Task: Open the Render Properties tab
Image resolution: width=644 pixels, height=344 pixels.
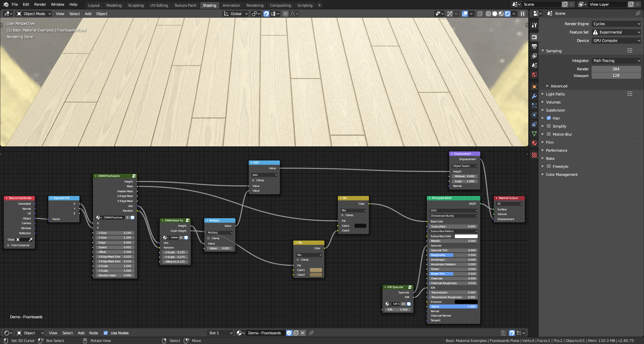Action: pyautogui.click(x=534, y=36)
